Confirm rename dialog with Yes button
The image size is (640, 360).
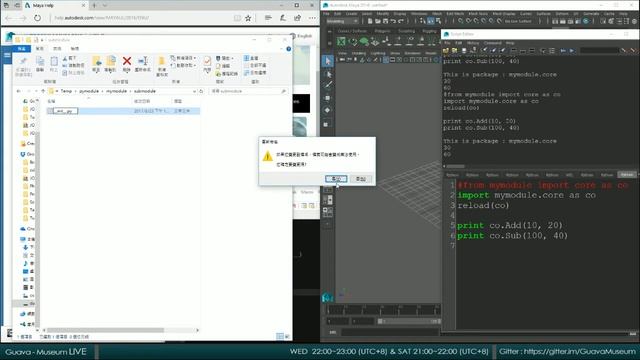(336, 179)
